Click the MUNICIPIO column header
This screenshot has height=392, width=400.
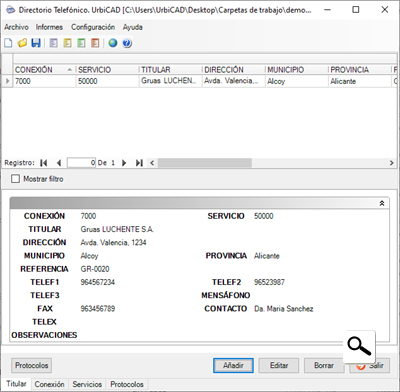coord(297,70)
